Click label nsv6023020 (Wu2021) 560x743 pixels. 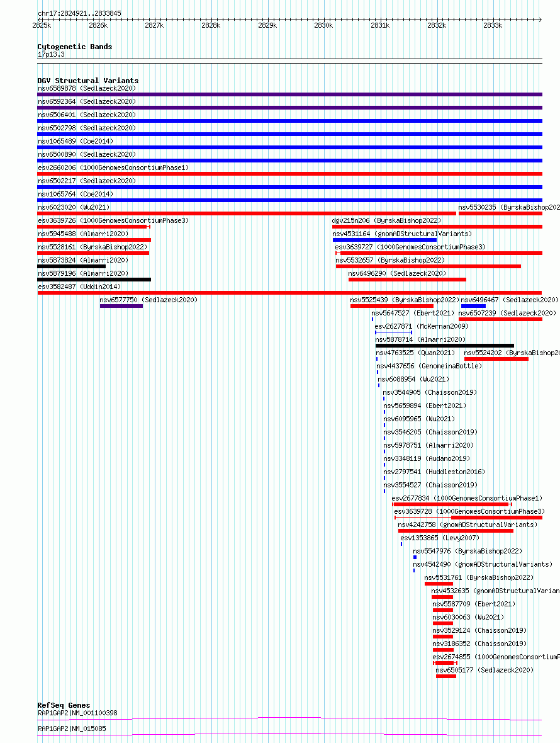74,208
